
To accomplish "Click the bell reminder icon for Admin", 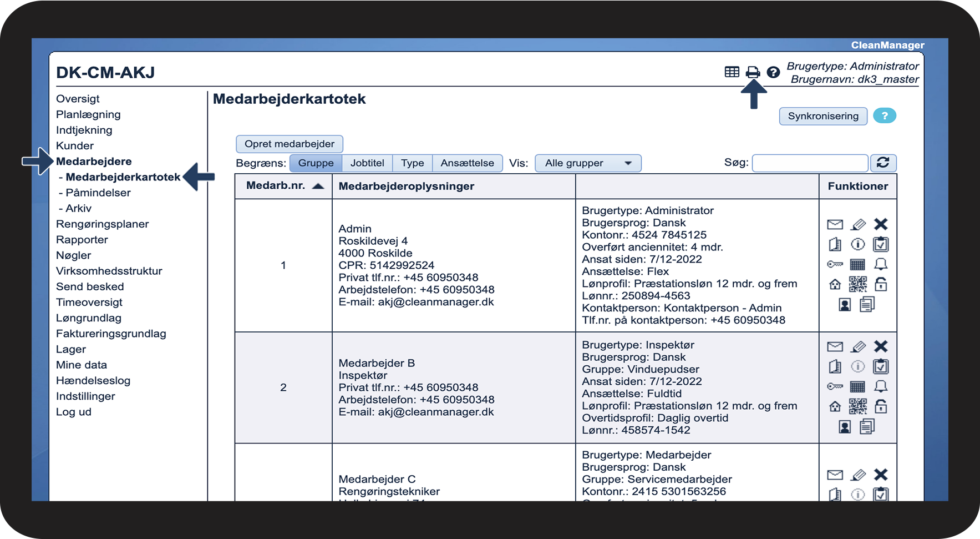I will tap(881, 264).
